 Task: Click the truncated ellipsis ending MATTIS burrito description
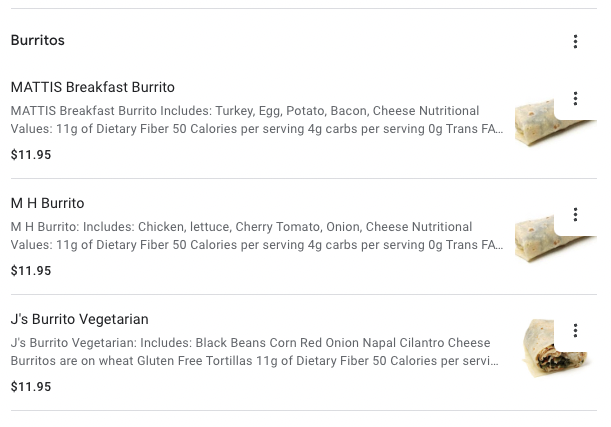click(x=498, y=129)
